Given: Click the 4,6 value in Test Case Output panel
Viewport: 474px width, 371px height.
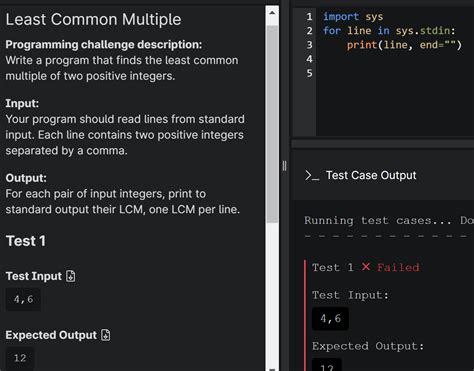Looking at the screenshot, I should 330,319.
